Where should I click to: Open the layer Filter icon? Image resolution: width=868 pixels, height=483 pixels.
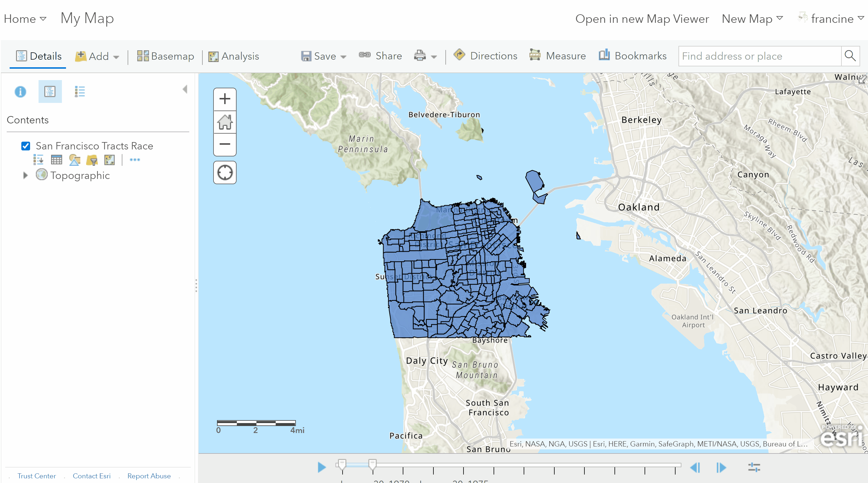tap(92, 160)
